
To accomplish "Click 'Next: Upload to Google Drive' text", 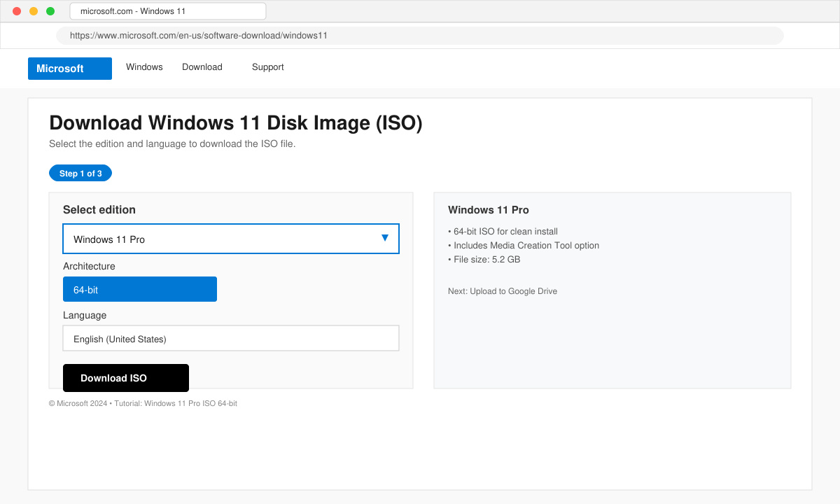I will 503,291.
